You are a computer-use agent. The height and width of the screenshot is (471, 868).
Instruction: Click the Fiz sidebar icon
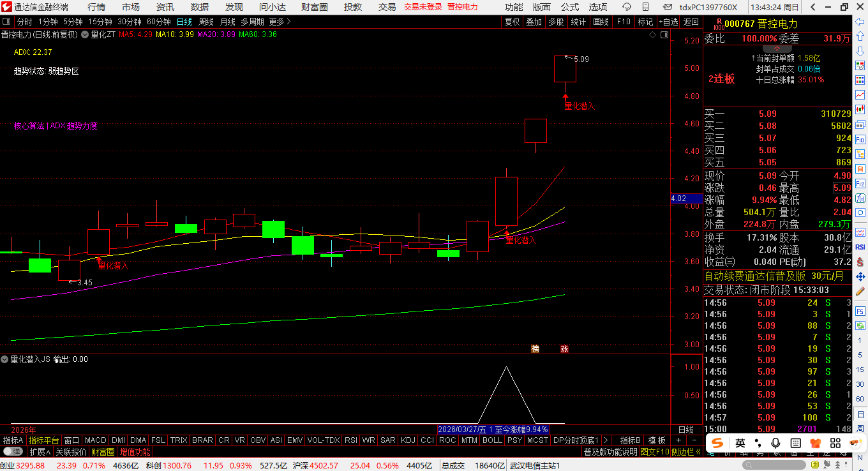pos(860,183)
